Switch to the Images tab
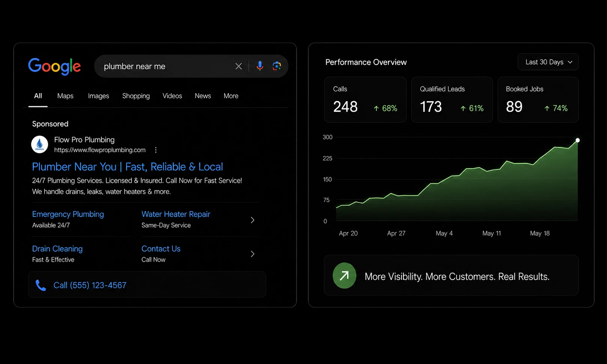607x364 pixels. point(99,96)
